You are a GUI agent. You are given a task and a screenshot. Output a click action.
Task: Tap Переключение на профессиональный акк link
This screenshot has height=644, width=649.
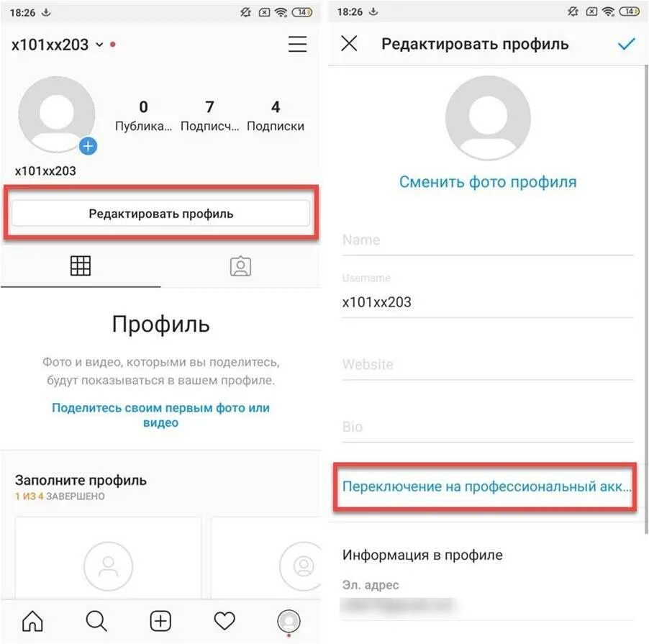486,486
